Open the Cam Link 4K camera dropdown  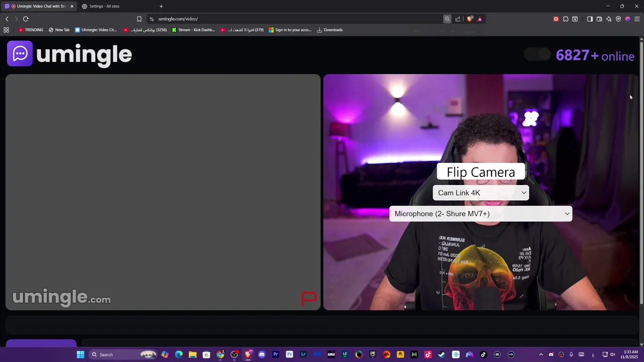pos(481,193)
